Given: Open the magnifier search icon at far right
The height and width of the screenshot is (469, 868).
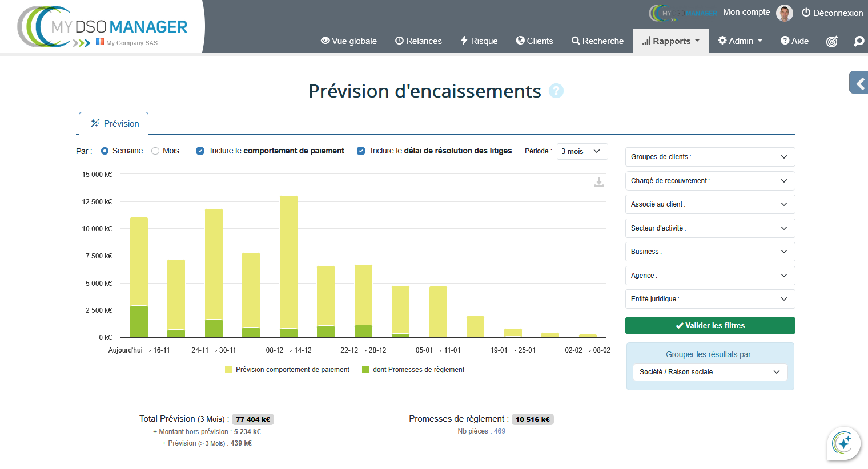Looking at the screenshot, I should [x=858, y=41].
